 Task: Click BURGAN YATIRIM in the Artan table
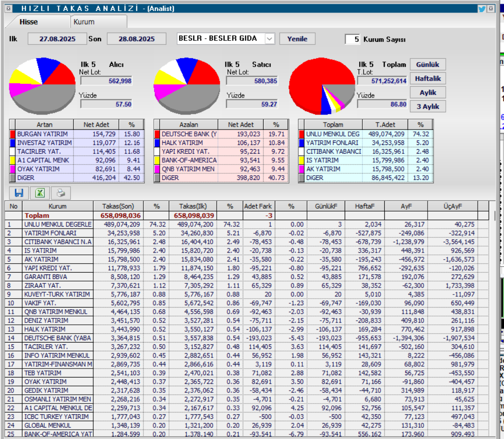pos(42,134)
